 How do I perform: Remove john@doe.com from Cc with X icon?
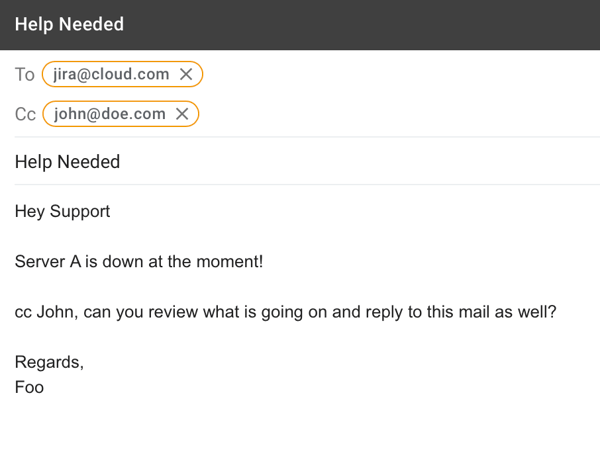182,114
